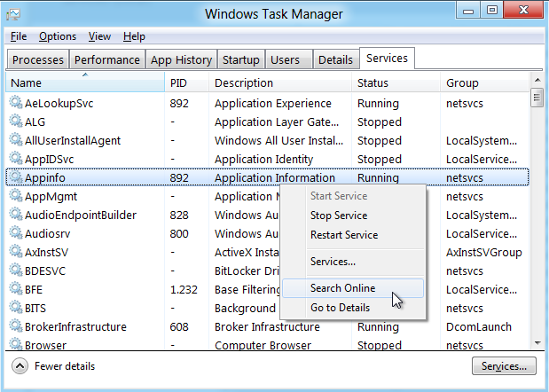Switch to the Performance tab

click(107, 59)
